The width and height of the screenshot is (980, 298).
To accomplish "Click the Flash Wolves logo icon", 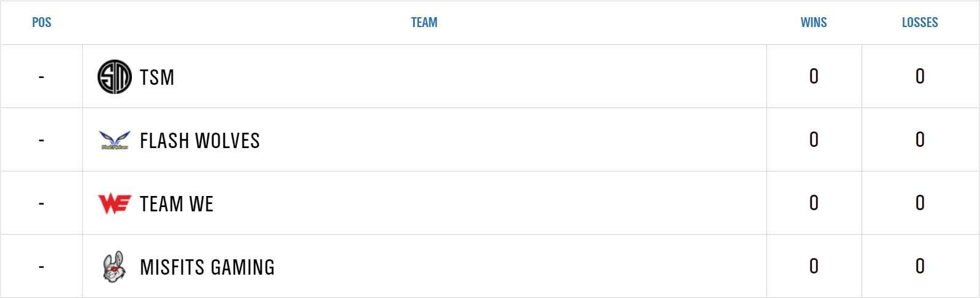I will tap(115, 141).
